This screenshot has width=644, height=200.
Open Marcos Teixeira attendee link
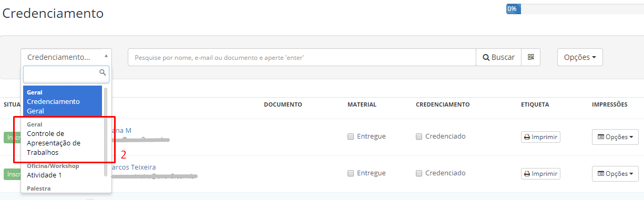click(134, 167)
